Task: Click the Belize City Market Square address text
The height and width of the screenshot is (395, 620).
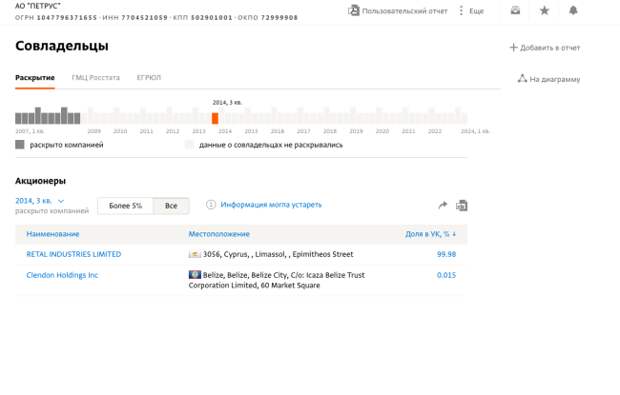Action: pos(277,280)
